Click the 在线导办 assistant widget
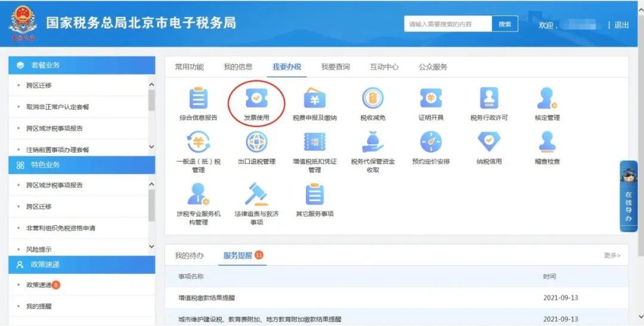The image size is (644, 326). tap(628, 196)
